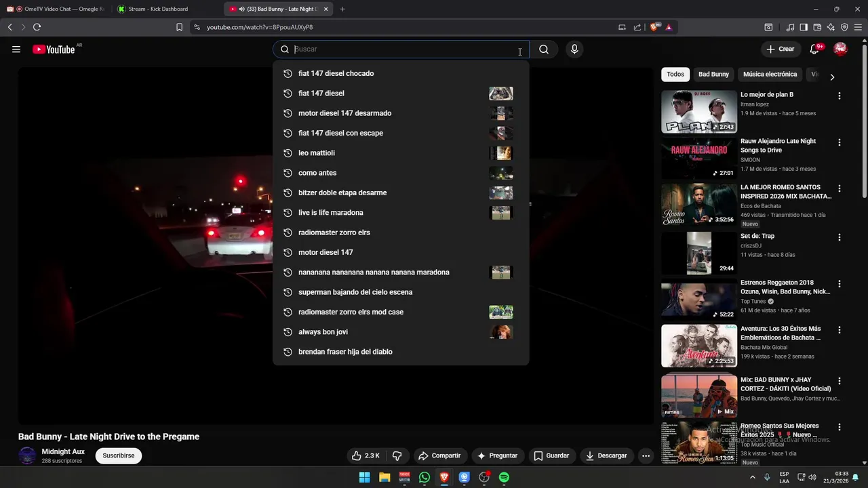Choose suggestion leo mattioli
Screen dimensions: 868x488
[400, 153]
